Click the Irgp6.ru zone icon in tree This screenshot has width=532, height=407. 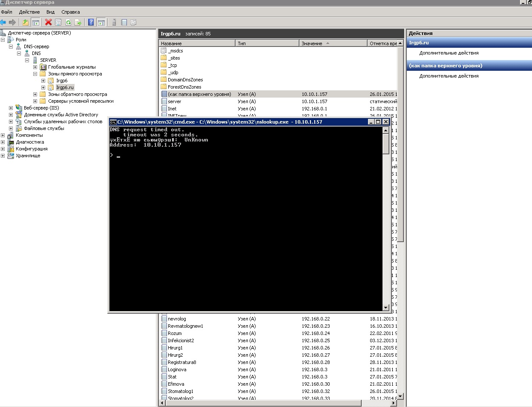point(51,87)
